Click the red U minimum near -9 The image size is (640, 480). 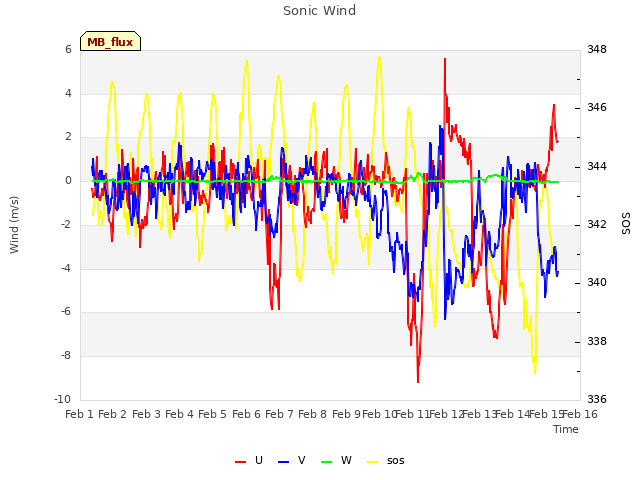pos(418,381)
